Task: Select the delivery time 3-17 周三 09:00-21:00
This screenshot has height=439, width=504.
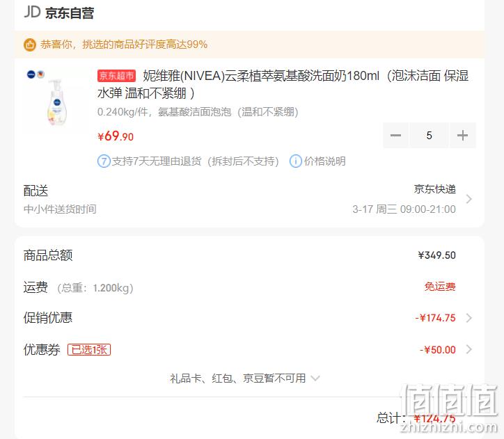Action: [404, 209]
